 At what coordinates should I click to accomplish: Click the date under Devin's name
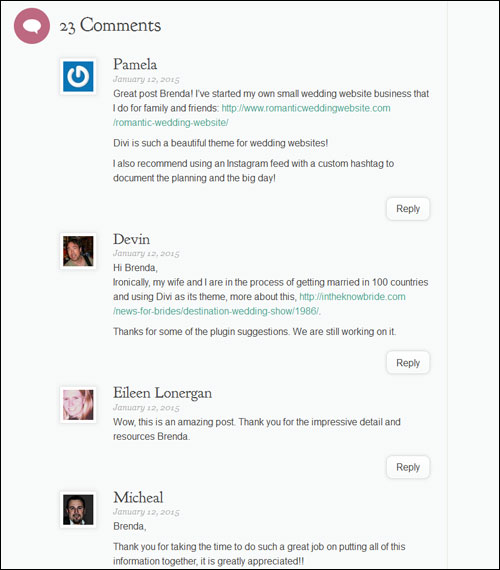pos(146,253)
